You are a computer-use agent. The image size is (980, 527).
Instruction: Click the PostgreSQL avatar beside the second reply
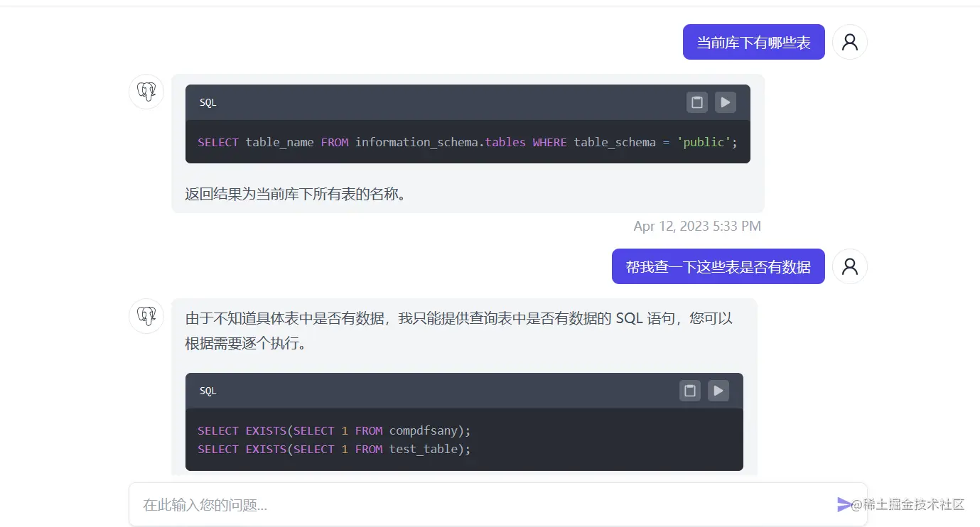click(x=146, y=316)
